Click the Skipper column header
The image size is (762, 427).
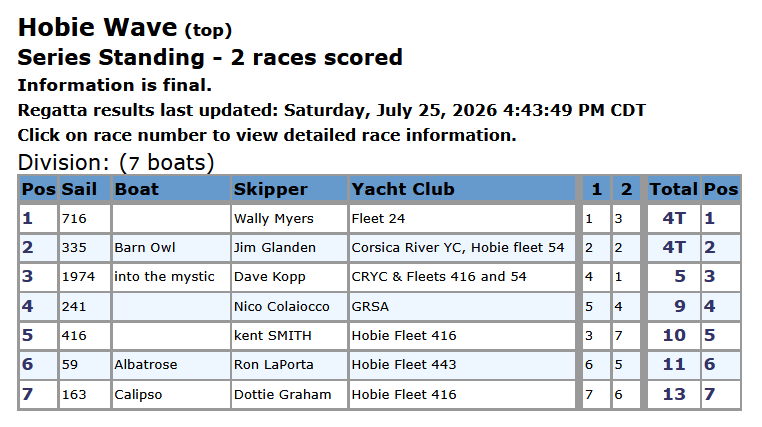(270, 189)
